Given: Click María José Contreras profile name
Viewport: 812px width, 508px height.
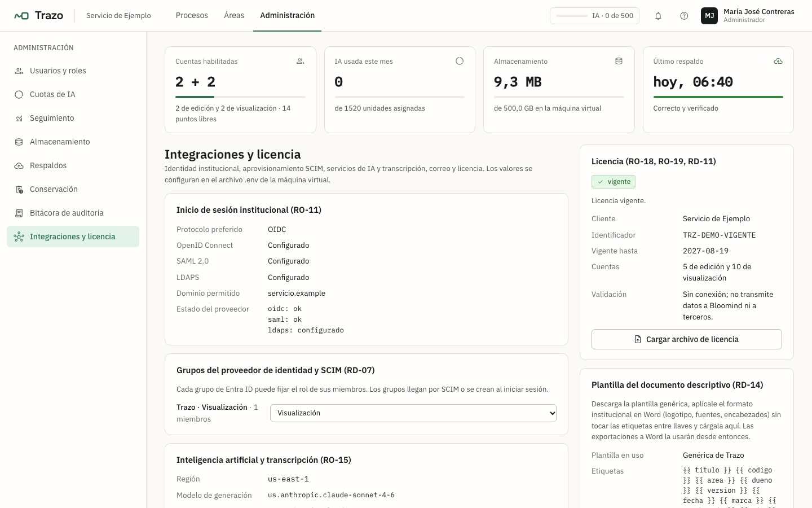Looking at the screenshot, I should tap(759, 11).
